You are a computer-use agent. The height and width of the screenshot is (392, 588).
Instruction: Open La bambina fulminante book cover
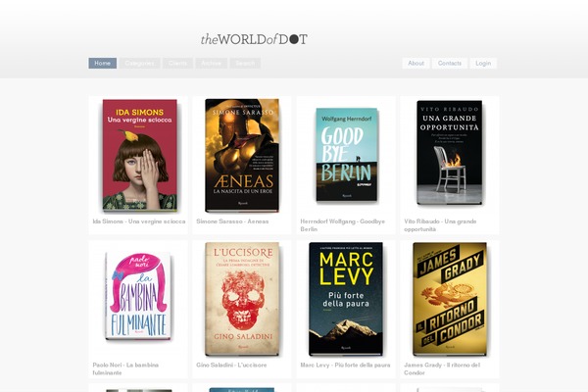138,296
